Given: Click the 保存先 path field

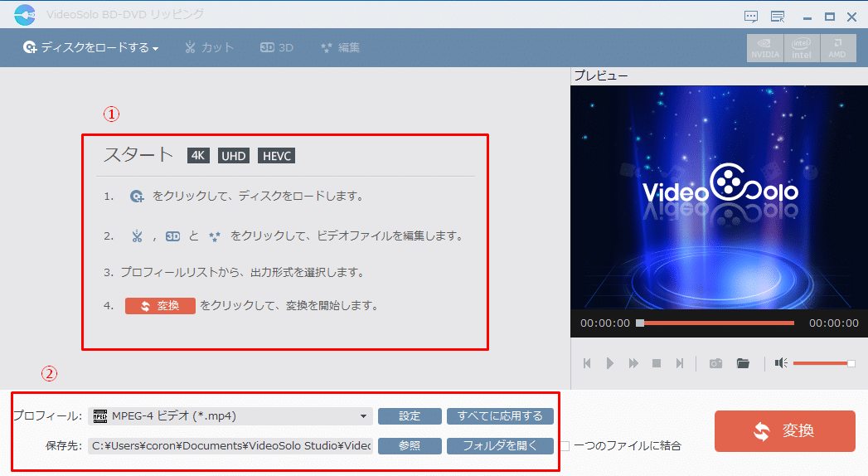Looking at the screenshot, I should 230,445.
